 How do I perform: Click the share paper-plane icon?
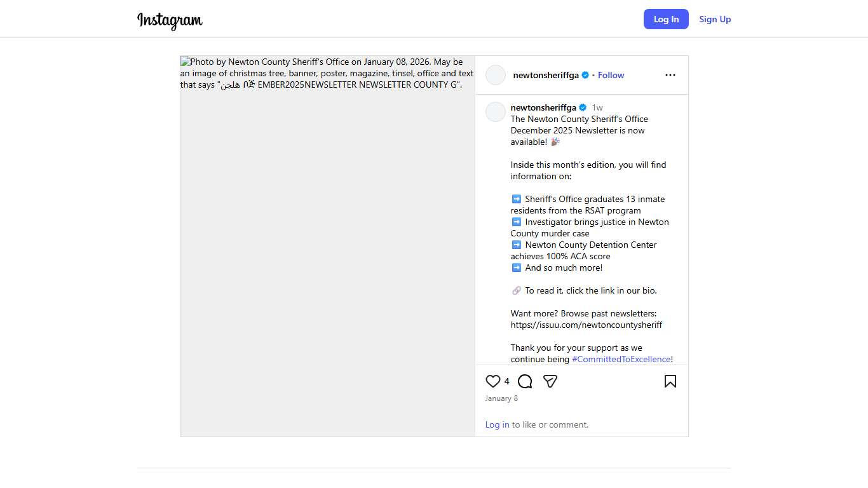[550, 381]
